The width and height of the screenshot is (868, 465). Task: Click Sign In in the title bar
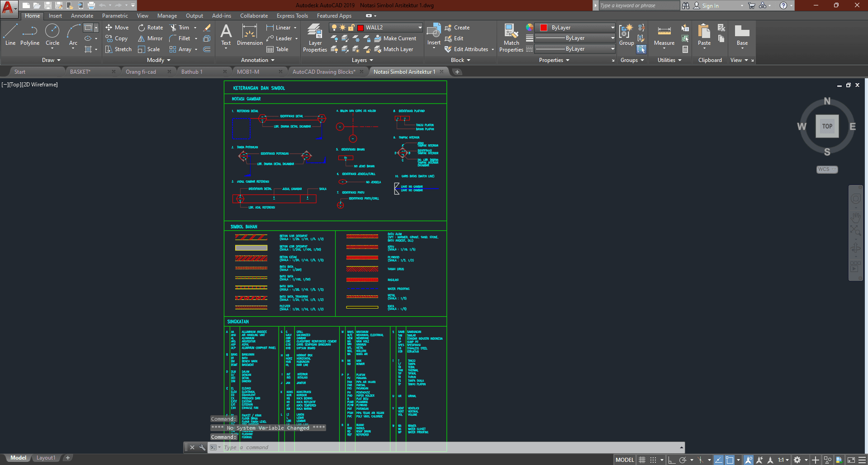[710, 6]
